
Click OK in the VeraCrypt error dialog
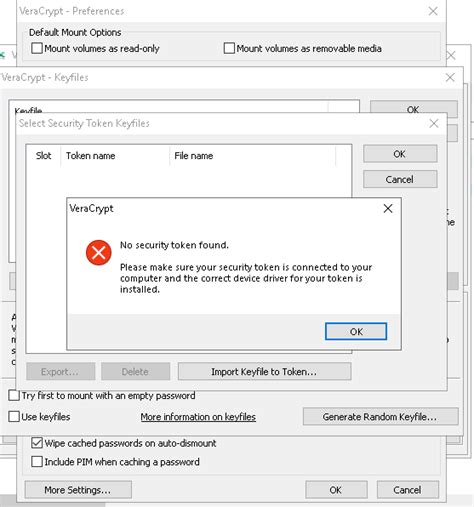click(356, 331)
